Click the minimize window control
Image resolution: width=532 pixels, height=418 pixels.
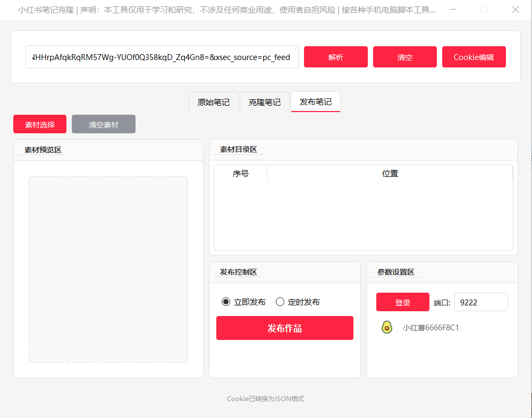pos(453,10)
